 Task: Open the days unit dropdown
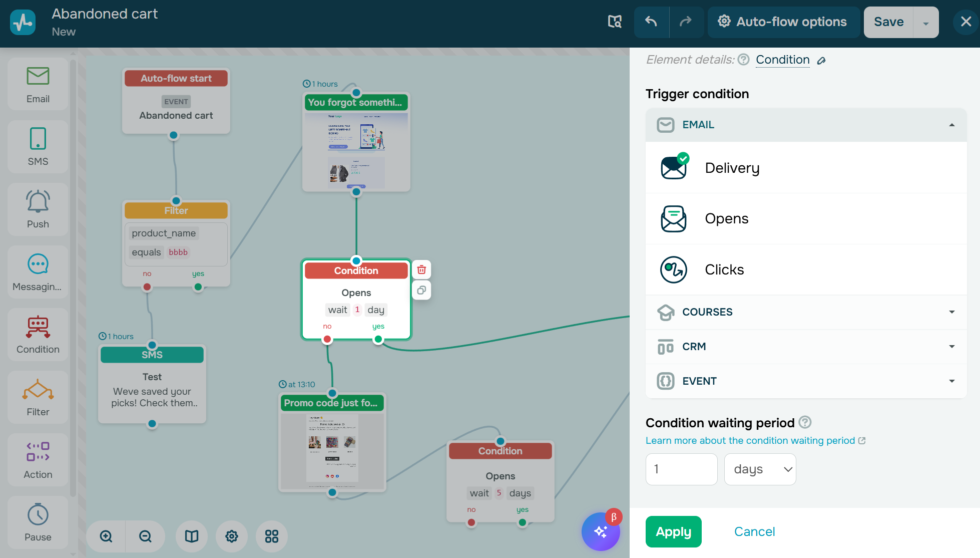[760, 469]
